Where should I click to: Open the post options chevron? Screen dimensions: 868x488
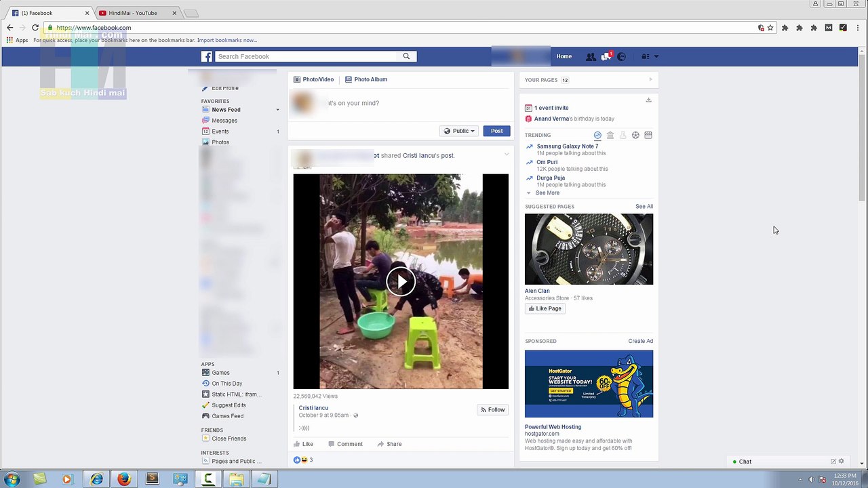coord(507,155)
